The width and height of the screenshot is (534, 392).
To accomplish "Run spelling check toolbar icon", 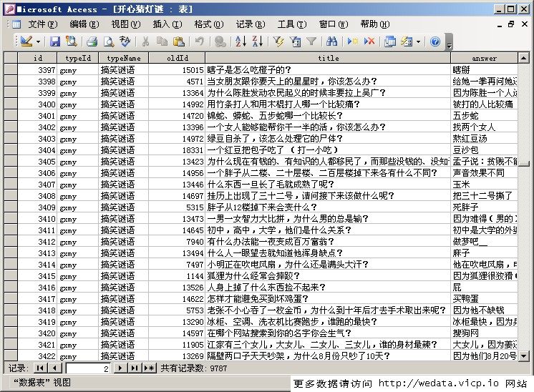I will point(125,41).
